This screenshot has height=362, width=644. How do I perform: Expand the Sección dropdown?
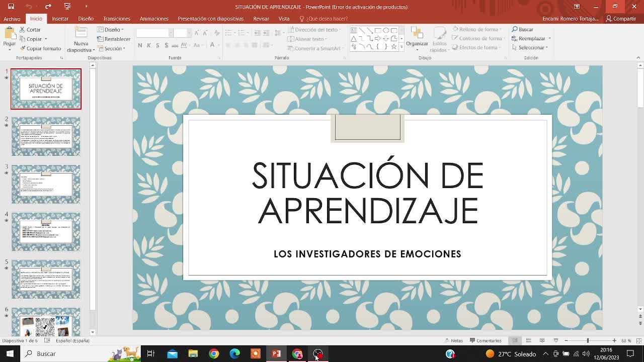(x=111, y=48)
